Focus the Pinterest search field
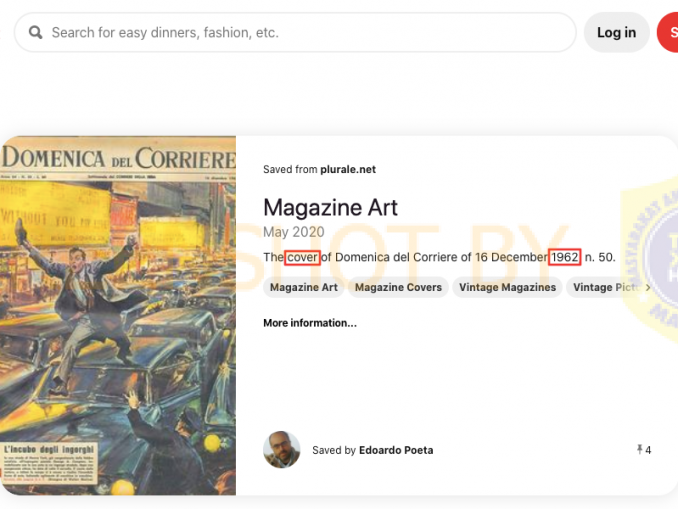 pyautogui.click(x=295, y=32)
